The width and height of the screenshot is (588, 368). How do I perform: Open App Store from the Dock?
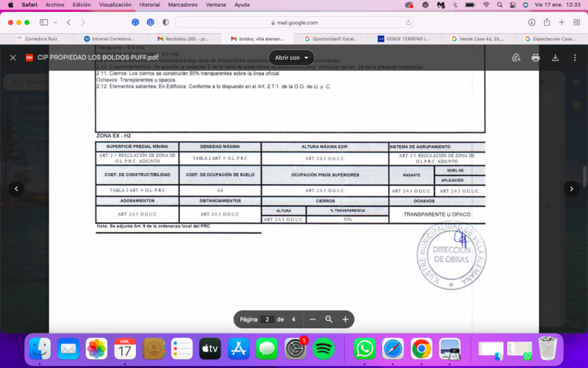pyautogui.click(x=238, y=349)
